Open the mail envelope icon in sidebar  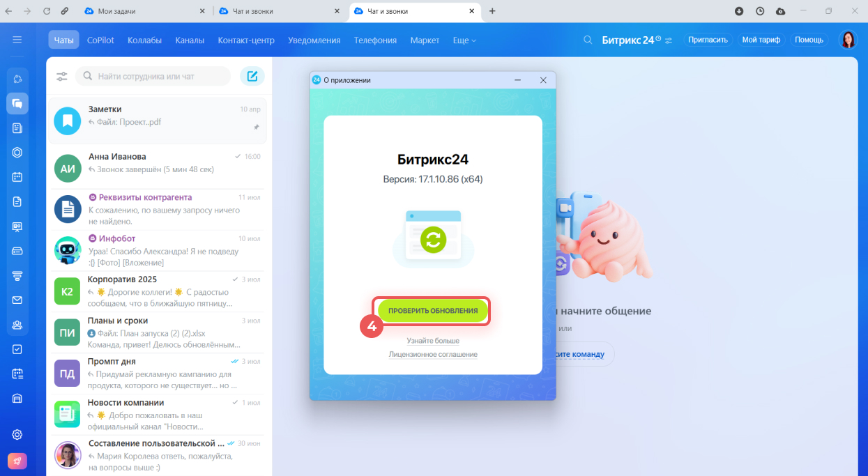[17, 300]
